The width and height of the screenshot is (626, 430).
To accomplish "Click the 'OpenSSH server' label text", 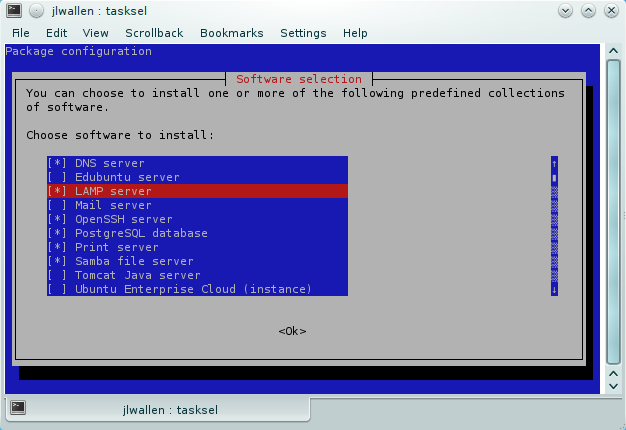I will point(124,219).
